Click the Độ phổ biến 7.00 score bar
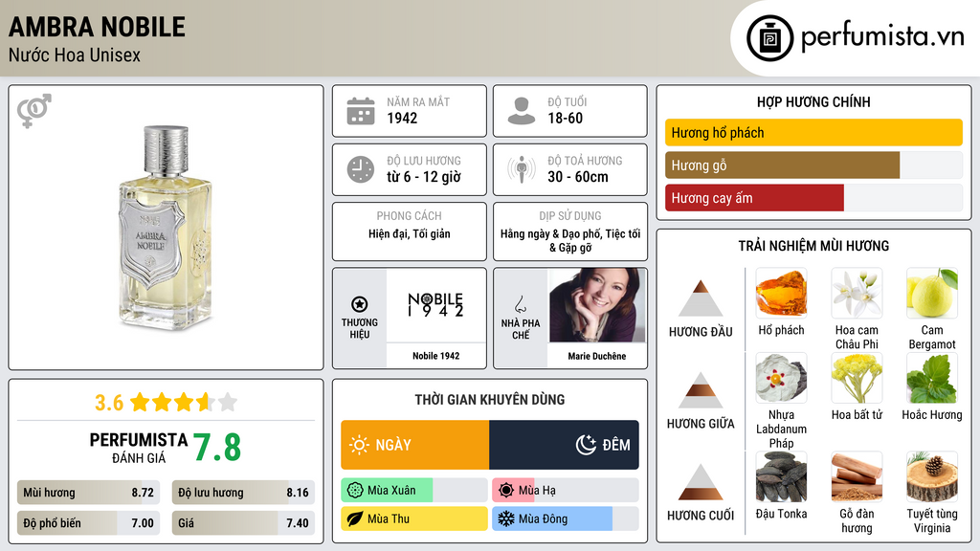Image resolution: width=980 pixels, height=551 pixels. [89, 523]
